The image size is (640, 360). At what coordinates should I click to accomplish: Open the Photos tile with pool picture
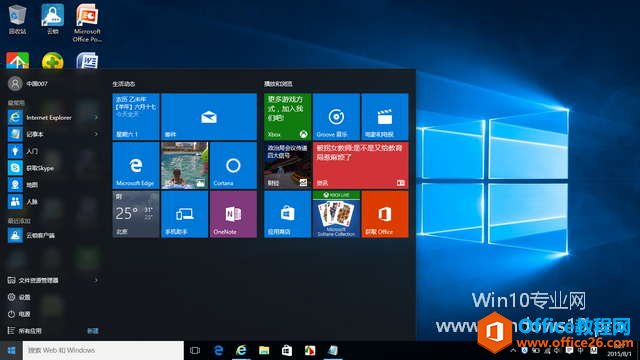[184, 165]
